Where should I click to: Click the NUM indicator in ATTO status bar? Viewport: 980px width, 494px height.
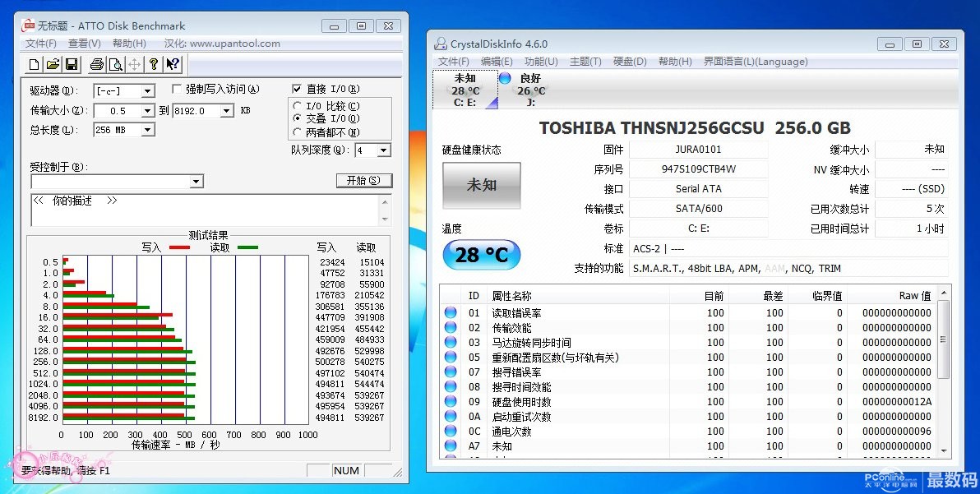pyautogui.click(x=345, y=471)
